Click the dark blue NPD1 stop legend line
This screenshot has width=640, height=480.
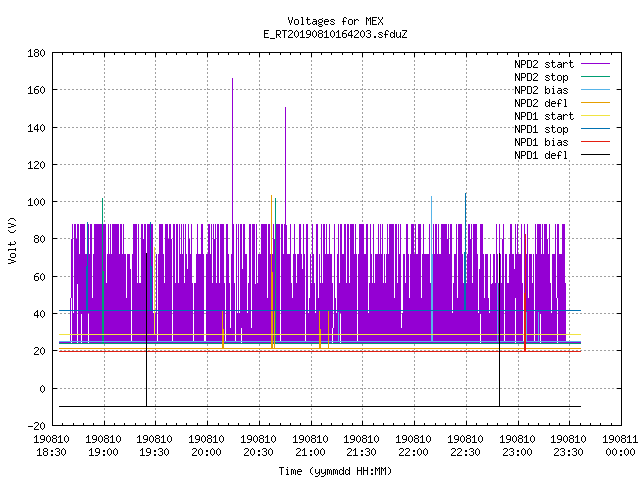595,129
